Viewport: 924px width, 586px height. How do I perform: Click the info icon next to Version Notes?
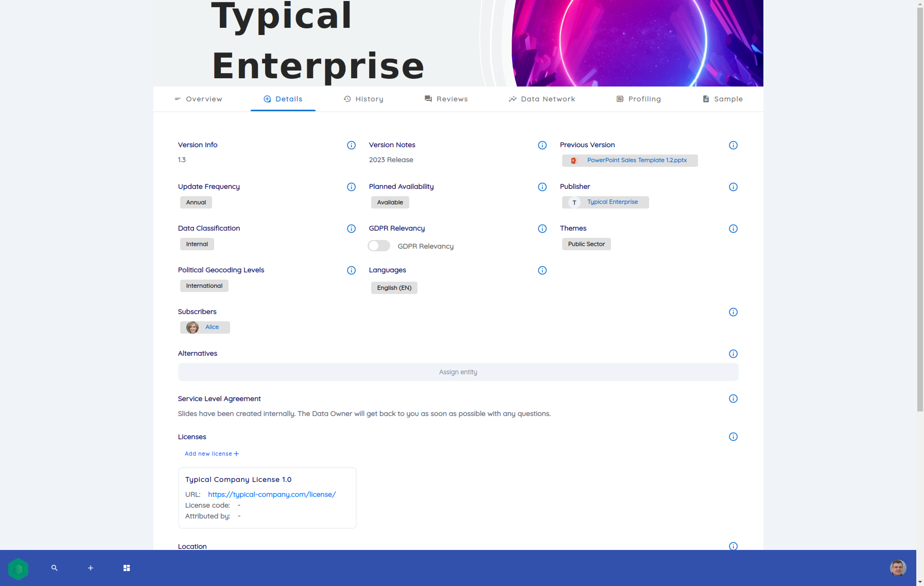pos(542,145)
